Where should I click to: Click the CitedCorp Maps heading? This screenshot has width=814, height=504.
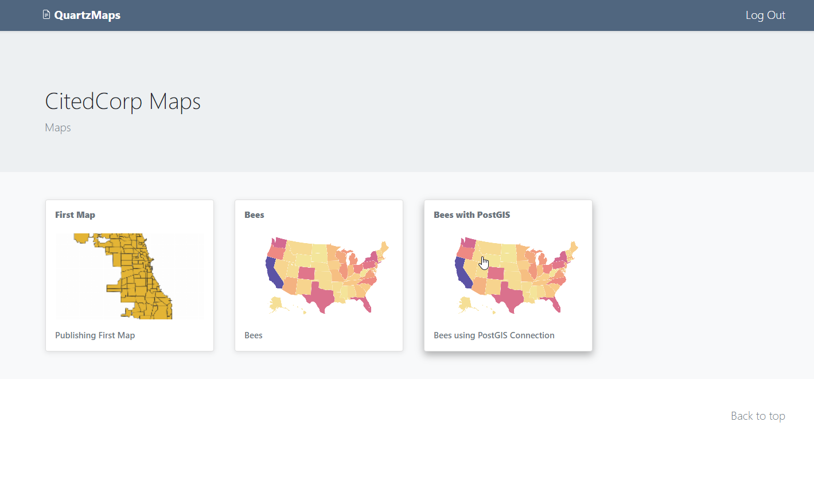(x=123, y=101)
